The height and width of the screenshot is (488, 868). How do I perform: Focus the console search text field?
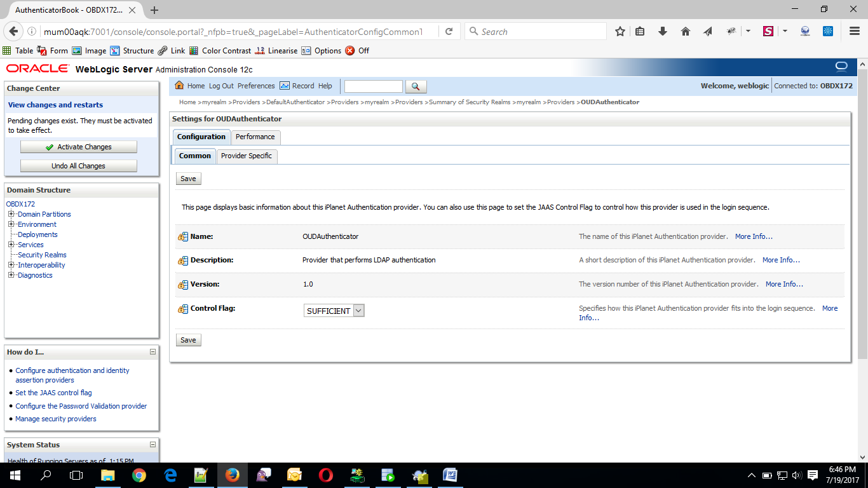coord(374,86)
